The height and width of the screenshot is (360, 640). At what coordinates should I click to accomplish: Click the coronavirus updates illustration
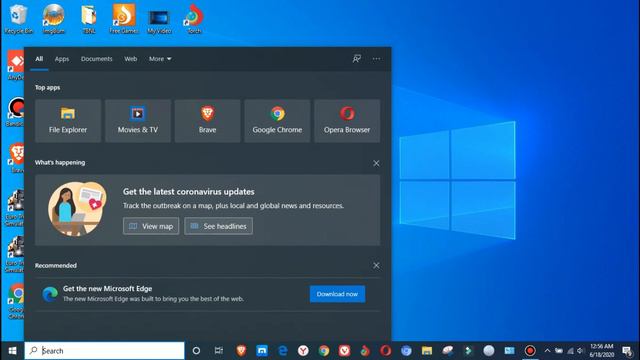click(x=78, y=209)
